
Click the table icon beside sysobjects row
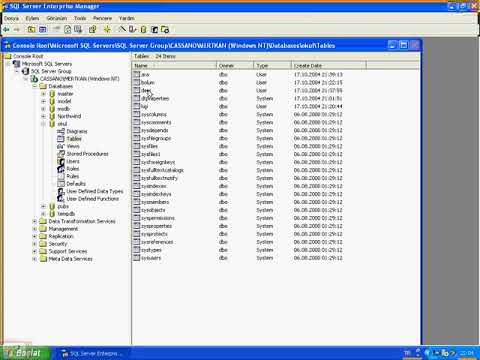coord(136,210)
